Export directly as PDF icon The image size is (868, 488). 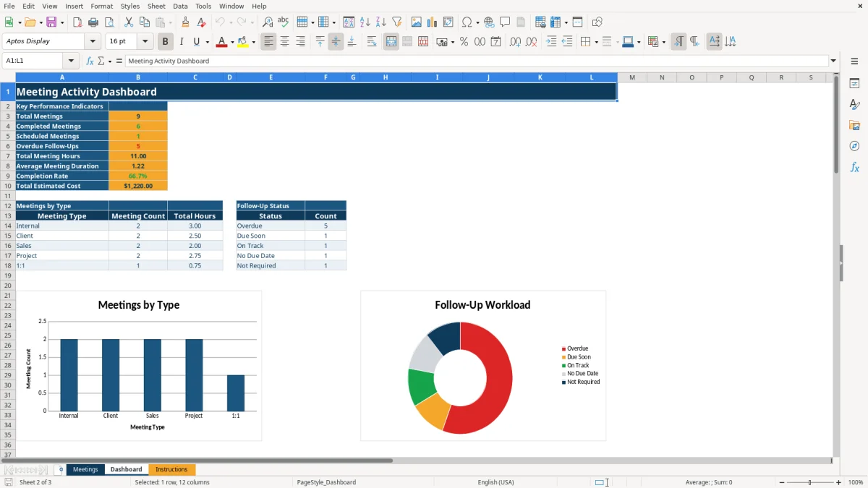(77, 22)
